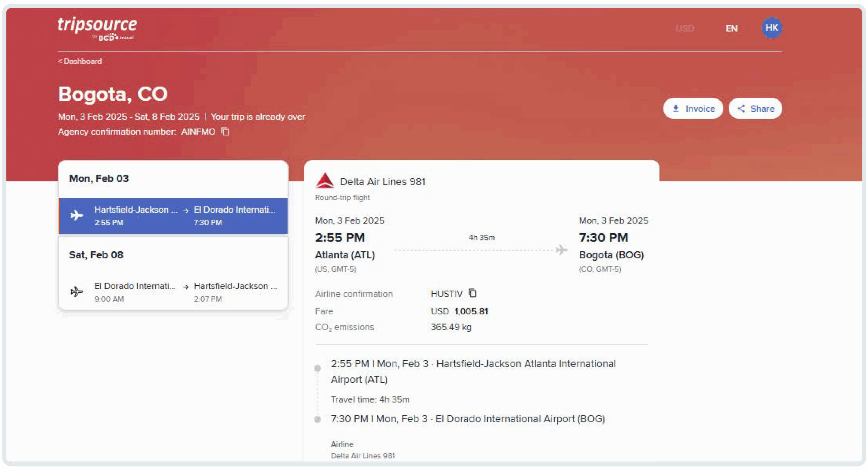Click the 365.49 kg emissions value
This screenshot has height=470, width=868.
[x=451, y=327]
